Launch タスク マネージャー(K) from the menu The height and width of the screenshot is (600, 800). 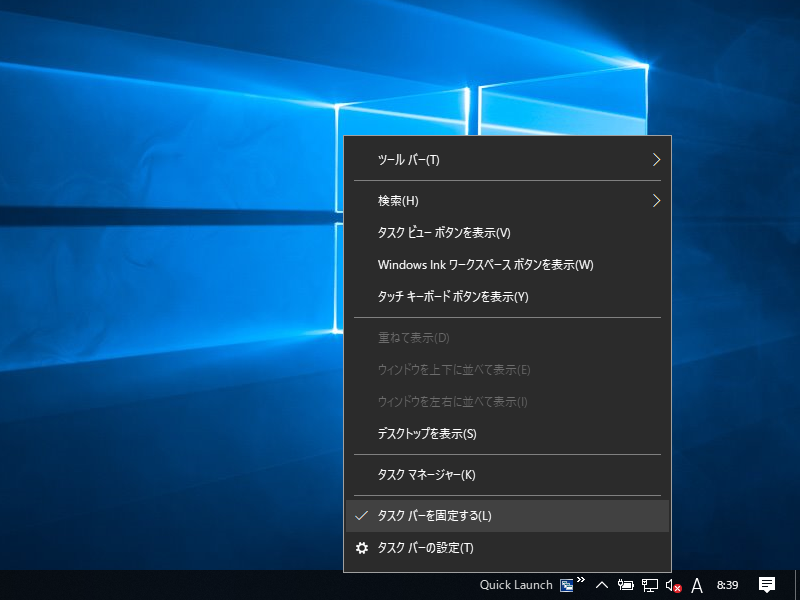(507, 474)
